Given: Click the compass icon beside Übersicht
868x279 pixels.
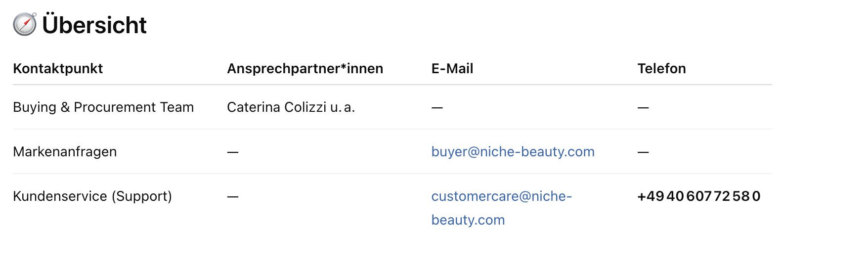Looking at the screenshot, I should (25, 24).
